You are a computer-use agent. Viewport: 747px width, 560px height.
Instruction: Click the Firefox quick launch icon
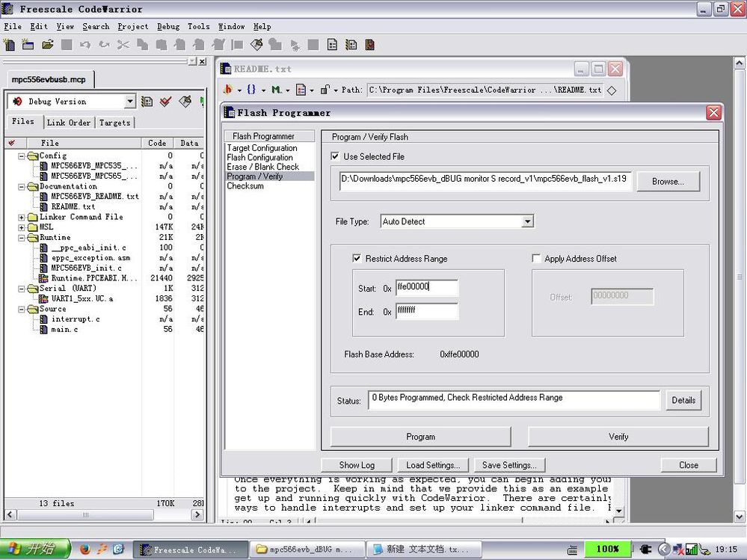[x=85, y=549]
